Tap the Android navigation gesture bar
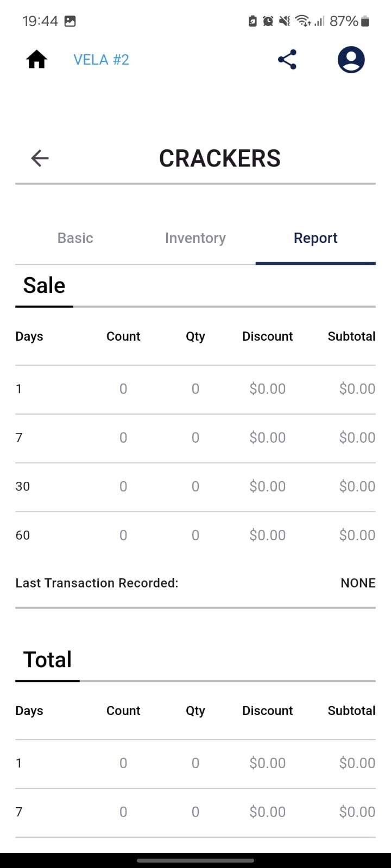This screenshot has width=391, height=868. click(195, 860)
